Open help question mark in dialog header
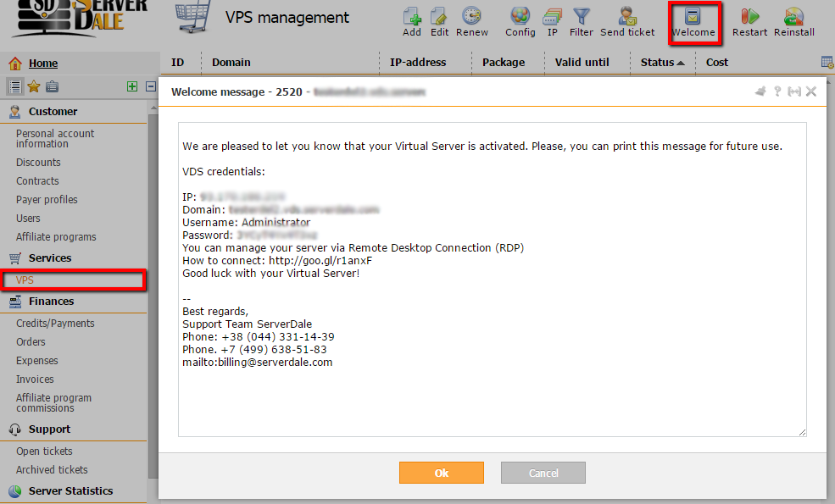Image resolution: width=835 pixels, height=504 pixels. tap(777, 91)
